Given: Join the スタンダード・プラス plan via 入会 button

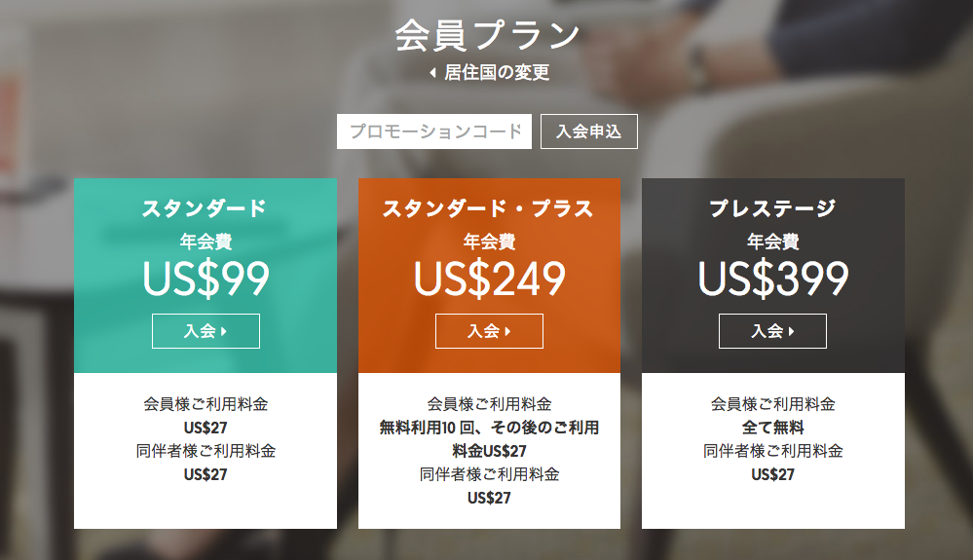Looking at the screenshot, I should click(489, 331).
